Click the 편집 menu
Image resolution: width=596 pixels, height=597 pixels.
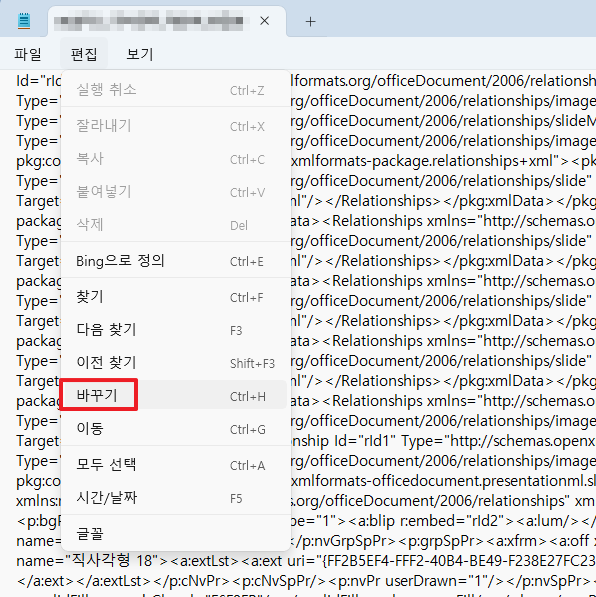point(84,54)
